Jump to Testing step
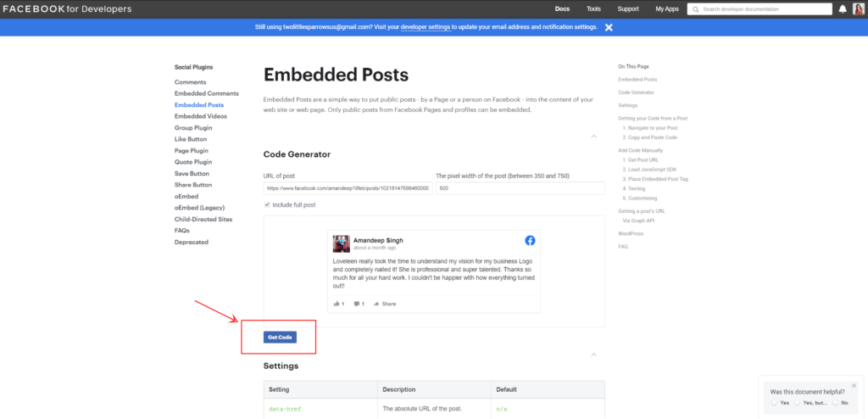Image resolution: width=868 pixels, height=419 pixels. [x=634, y=188]
